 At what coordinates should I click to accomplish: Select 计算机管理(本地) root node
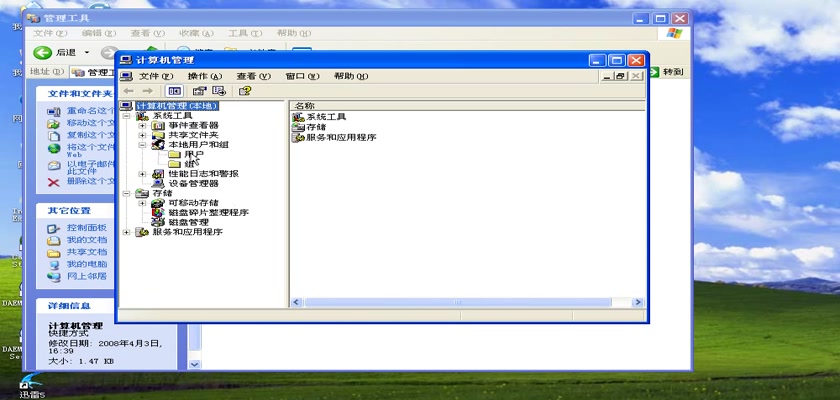(x=177, y=106)
